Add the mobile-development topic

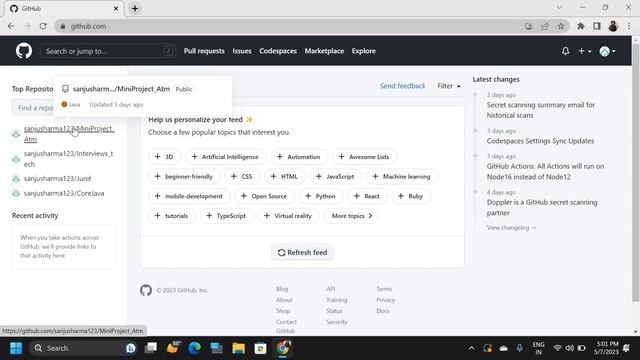(x=189, y=196)
